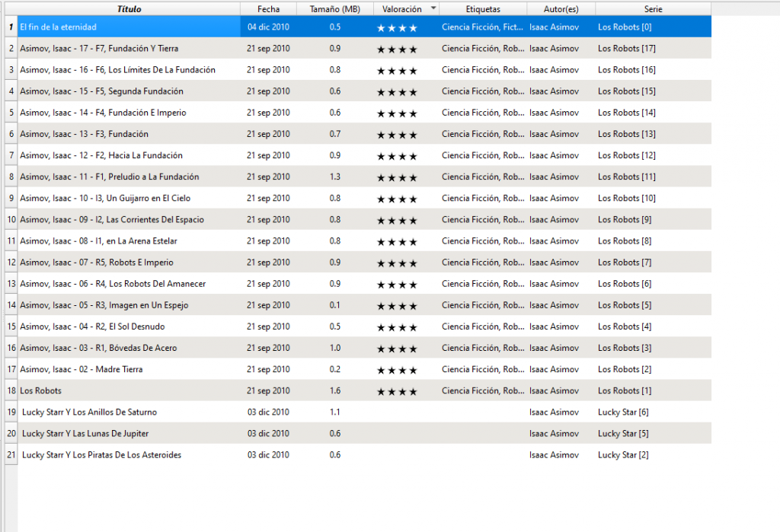The image size is (780, 532).
Task: Click the size value '0.1'
Action: click(335, 304)
